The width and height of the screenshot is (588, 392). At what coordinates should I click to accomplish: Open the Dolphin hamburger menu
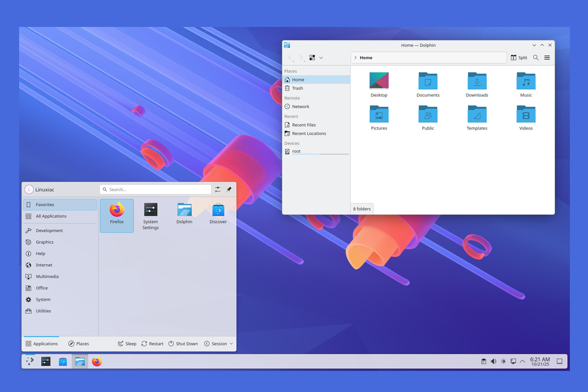pos(547,57)
